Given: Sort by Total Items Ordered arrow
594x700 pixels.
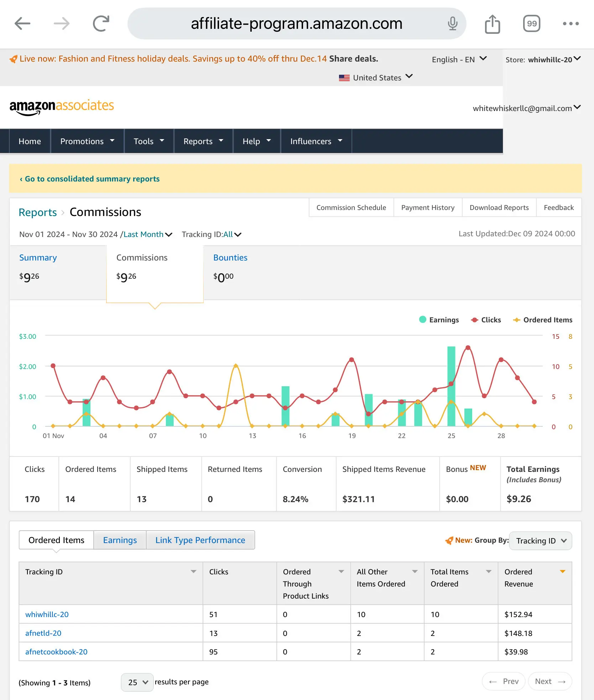Looking at the screenshot, I should pos(489,572).
